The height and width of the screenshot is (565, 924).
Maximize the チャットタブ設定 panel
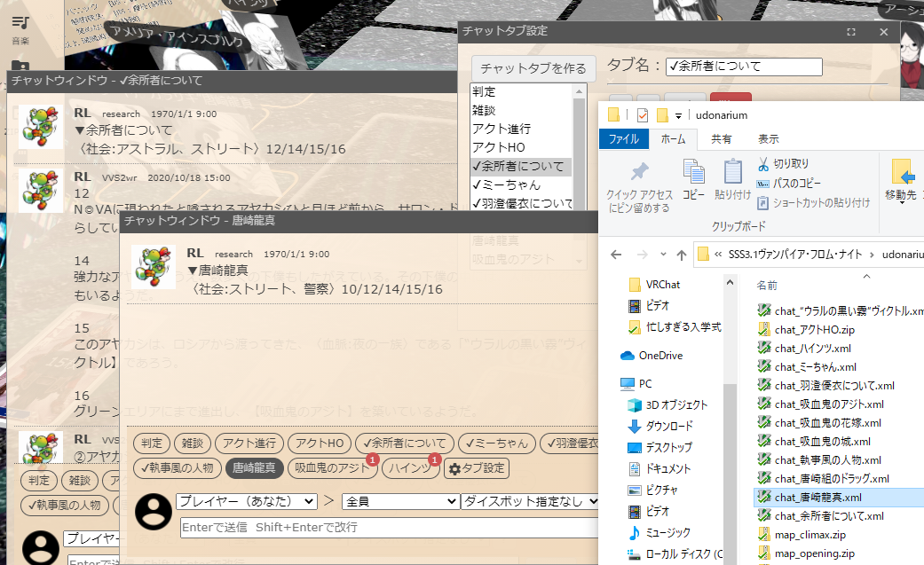point(851,32)
